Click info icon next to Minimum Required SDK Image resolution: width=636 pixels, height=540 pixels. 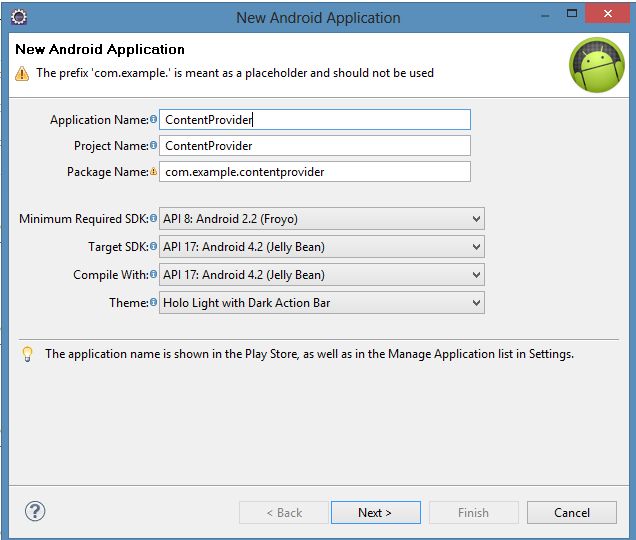tap(153, 219)
